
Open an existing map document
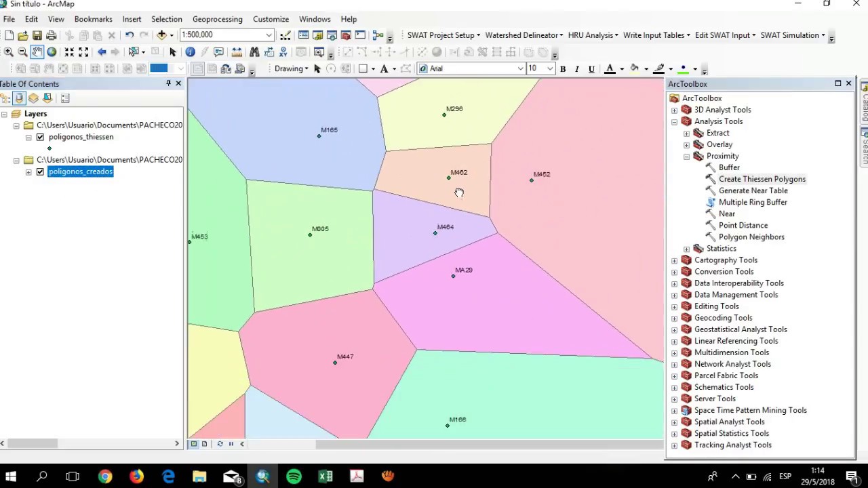tap(23, 35)
